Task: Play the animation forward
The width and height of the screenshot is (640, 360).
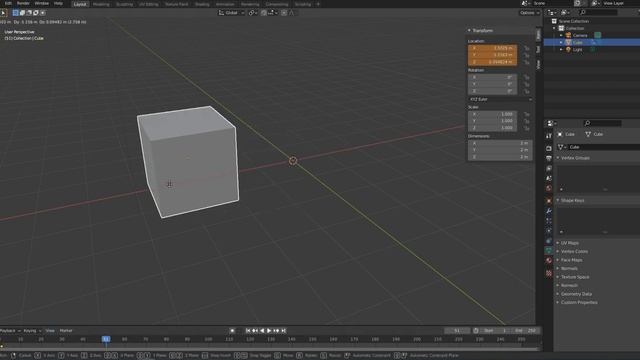Action: coord(269,331)
